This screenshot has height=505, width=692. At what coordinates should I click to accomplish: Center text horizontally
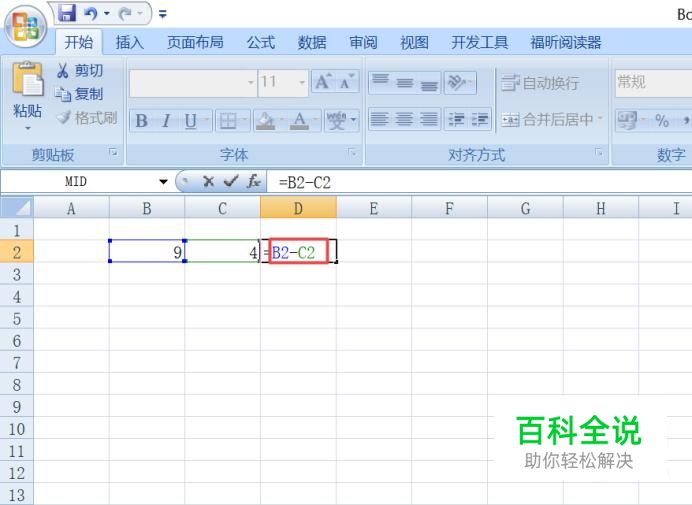(x=405, y=119)
